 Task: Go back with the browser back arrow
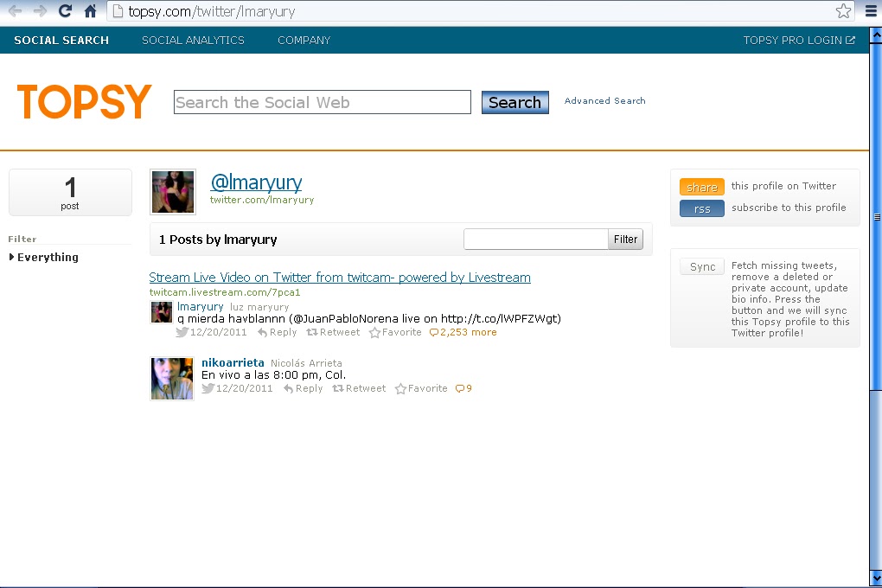16,11
